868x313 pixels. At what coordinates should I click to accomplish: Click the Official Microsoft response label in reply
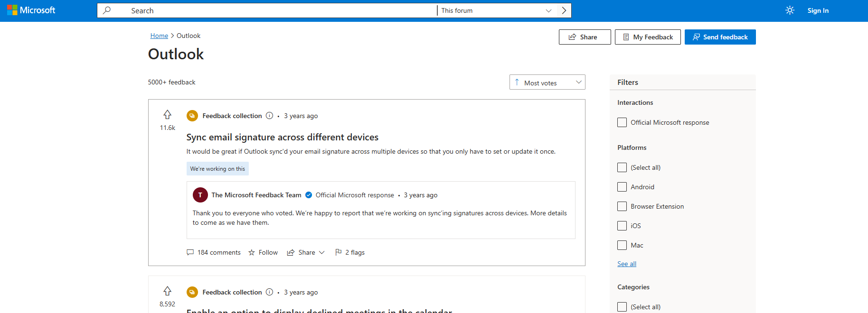[x=355, y=195]
